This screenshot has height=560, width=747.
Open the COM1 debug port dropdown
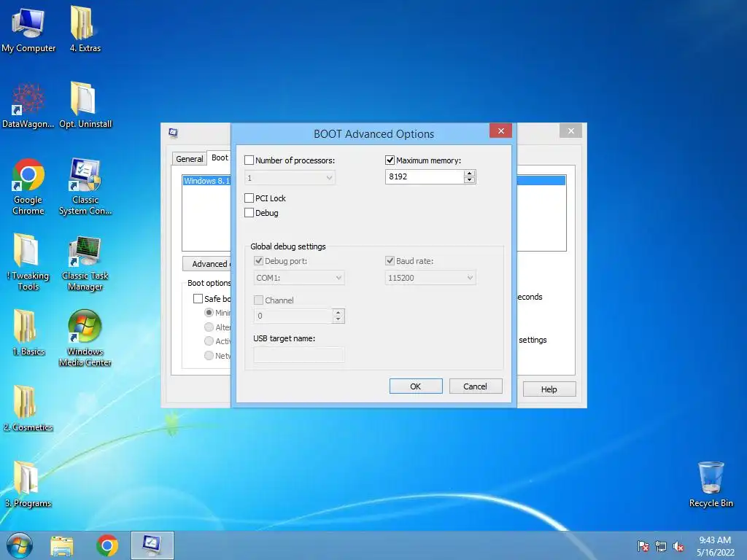338,278
